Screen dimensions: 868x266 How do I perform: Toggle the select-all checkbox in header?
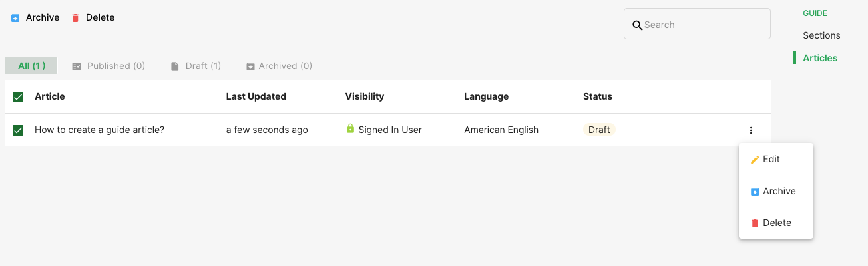pos(18,97)
